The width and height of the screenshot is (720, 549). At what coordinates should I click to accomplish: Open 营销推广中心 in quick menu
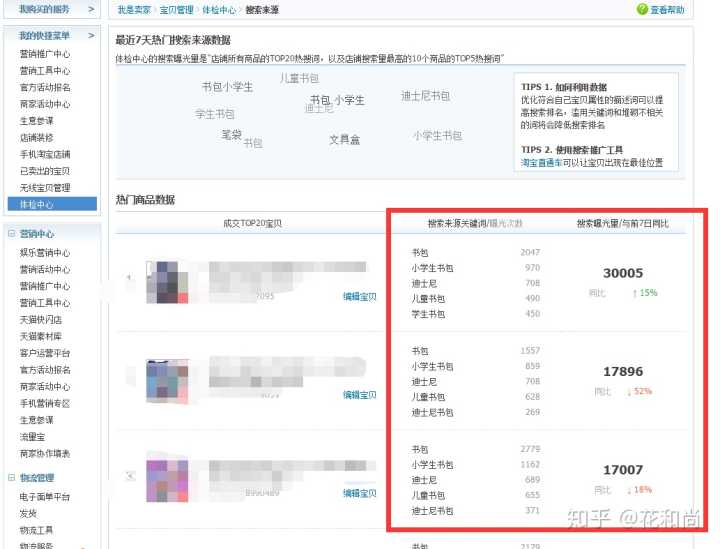pos(45,54)
